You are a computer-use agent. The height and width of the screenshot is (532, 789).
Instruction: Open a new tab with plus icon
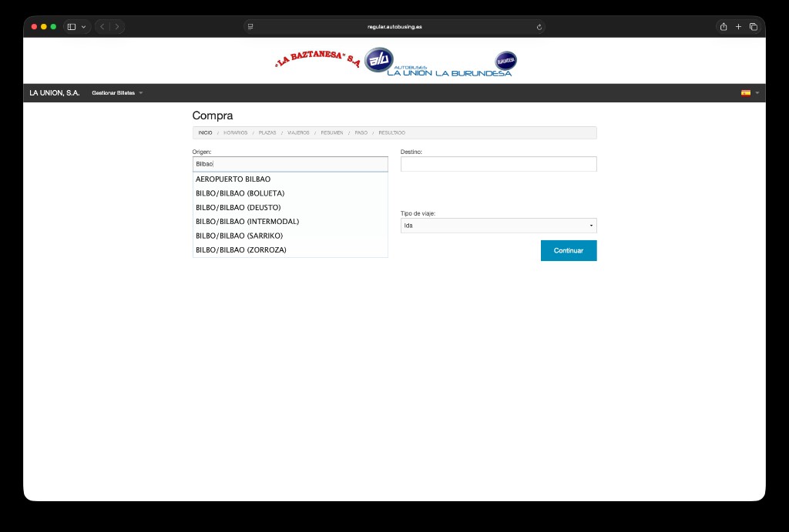[x=738, y=27]
